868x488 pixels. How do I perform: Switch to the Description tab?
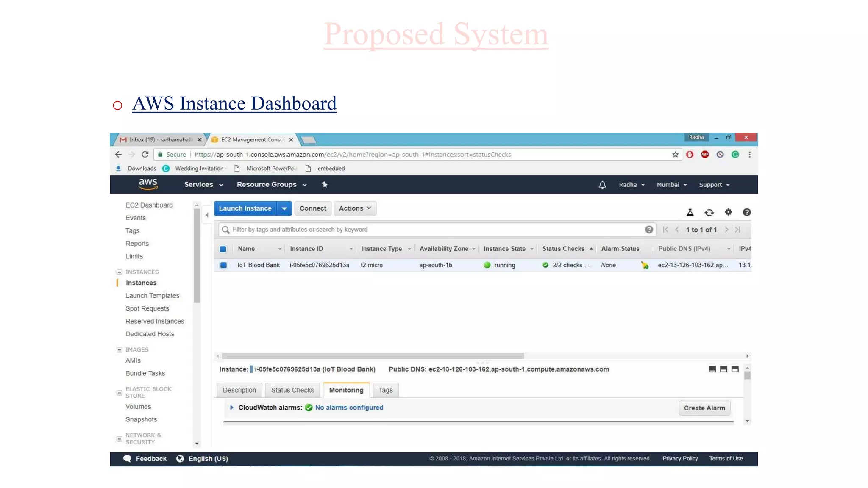click(239, 390)
